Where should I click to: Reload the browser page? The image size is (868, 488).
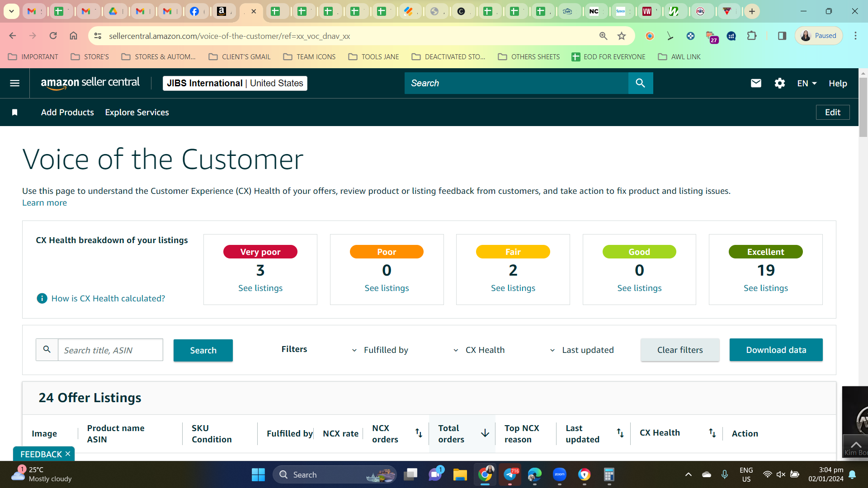pyautogui.click(x=53, y=36)
